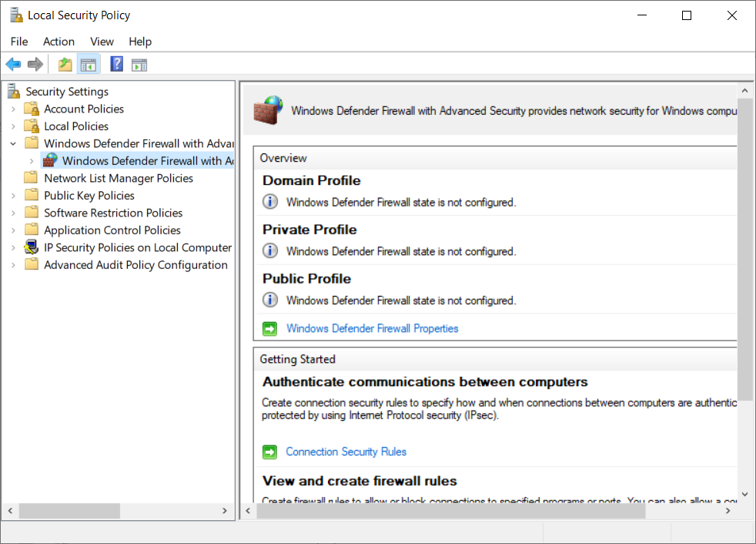Expand the Local Policies tree node
Viewport: 756px width, 544px height.
pos(14,127)
